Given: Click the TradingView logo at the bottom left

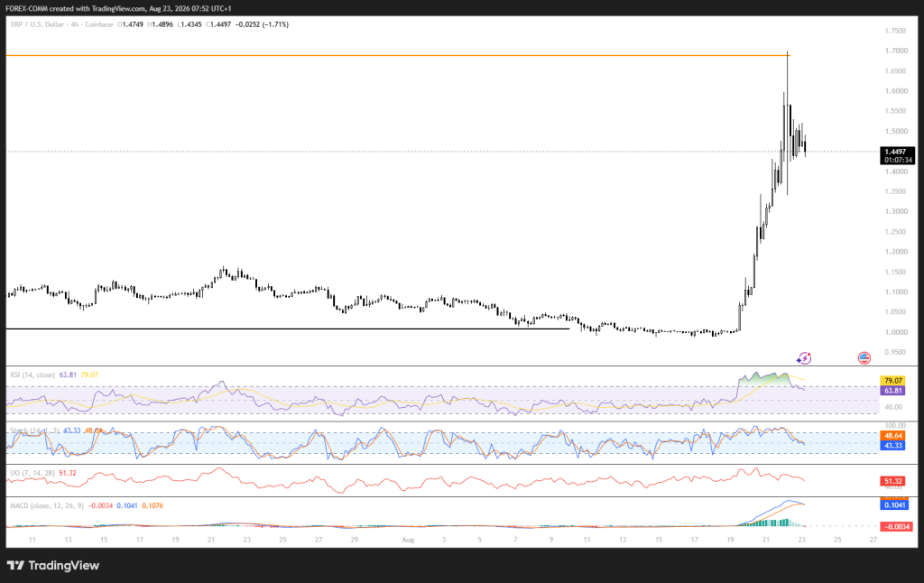Looking at the screenshot, I should coord(53,565).
